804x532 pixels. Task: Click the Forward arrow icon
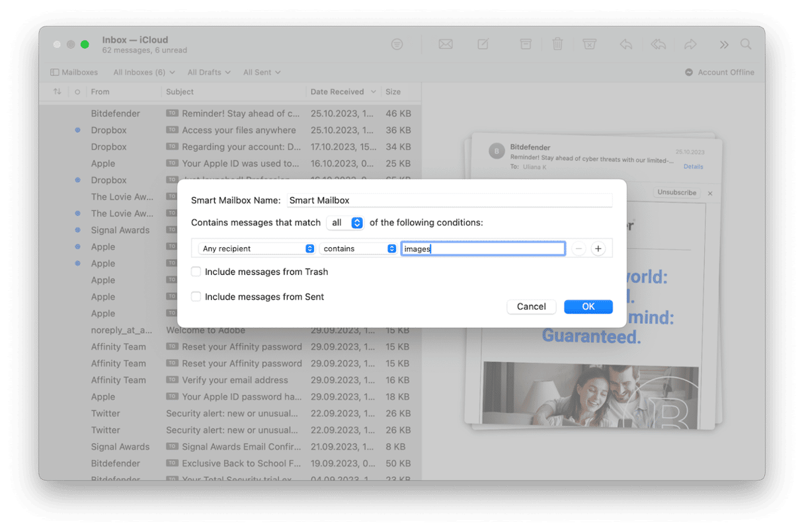(690, 44)
